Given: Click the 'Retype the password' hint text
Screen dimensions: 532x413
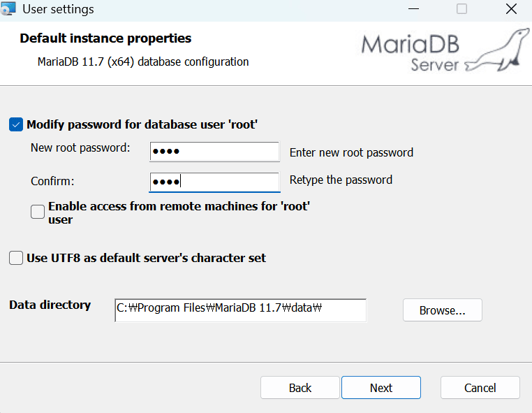Looking at the screenshot, I should 341,180.
